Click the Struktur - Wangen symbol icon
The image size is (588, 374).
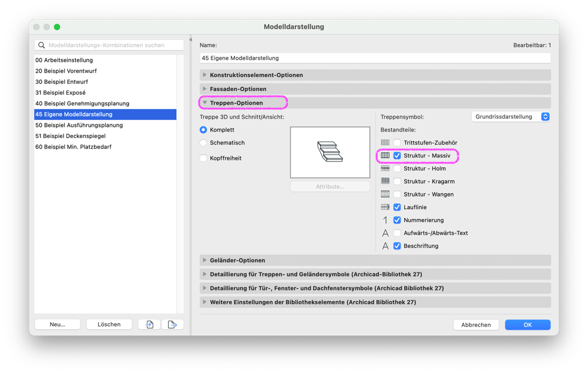pos(385,194)
